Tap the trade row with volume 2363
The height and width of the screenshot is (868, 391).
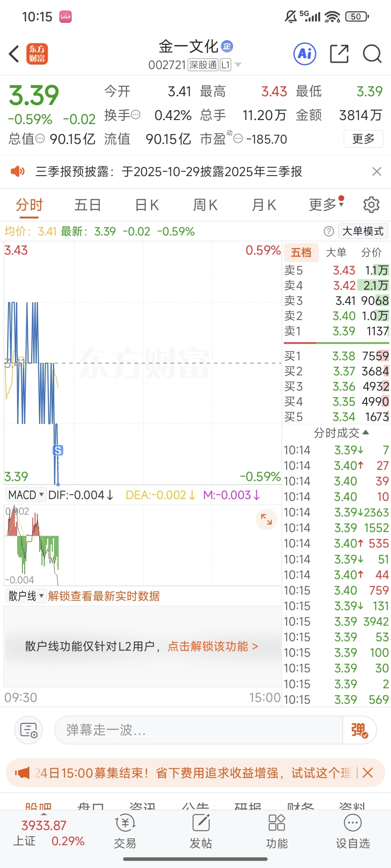point(336,512)
